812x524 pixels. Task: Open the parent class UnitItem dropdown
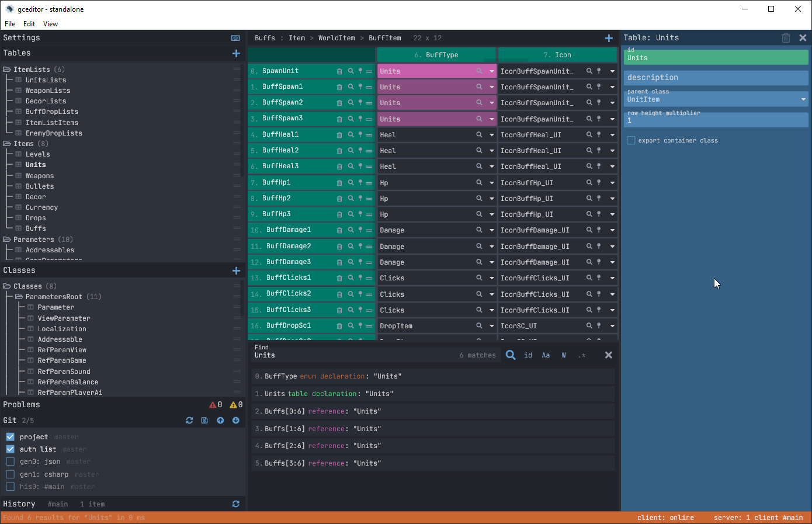803,99
